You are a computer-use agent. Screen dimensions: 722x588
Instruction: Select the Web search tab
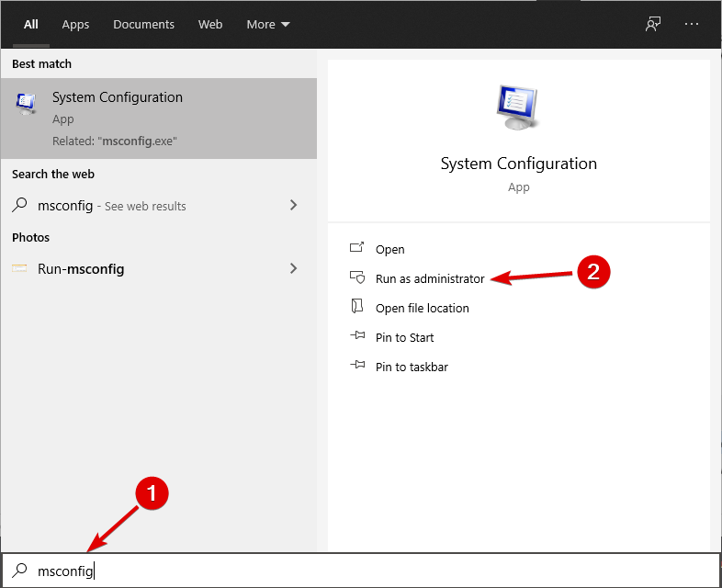click(x=210, y=25)
